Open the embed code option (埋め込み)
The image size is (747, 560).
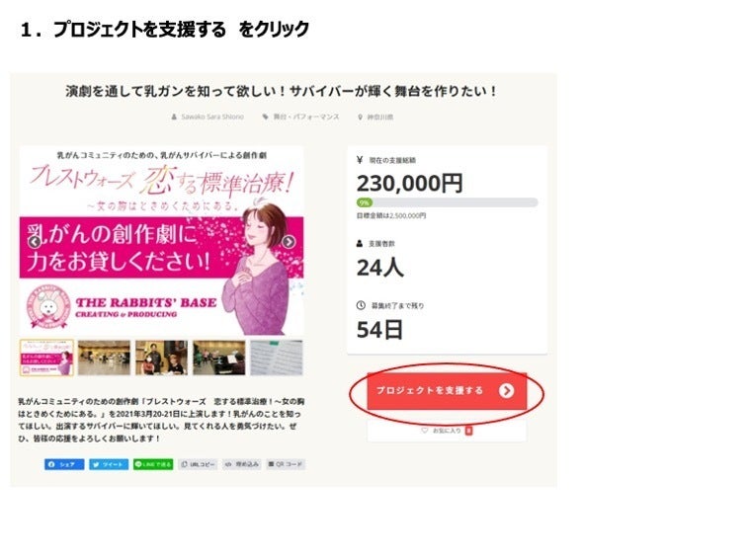click(241, 463)
